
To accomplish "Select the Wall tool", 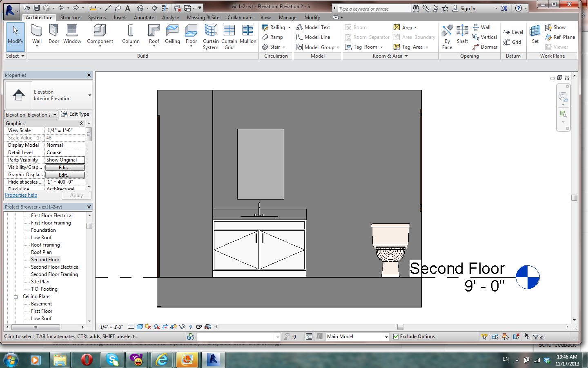I will (37, 35).
